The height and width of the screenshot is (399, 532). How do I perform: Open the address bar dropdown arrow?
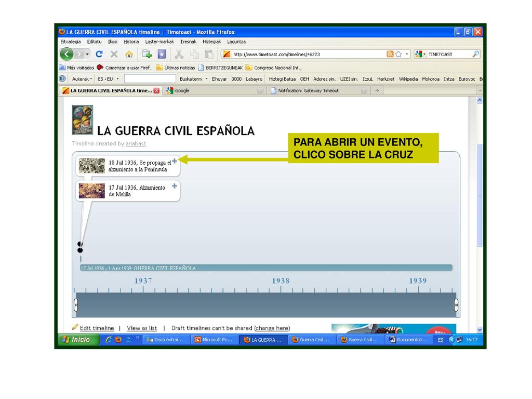coord(407,54)
